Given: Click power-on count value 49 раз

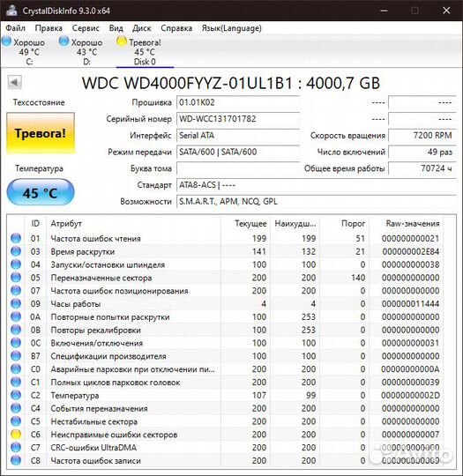Looking at the screenshot, I should coord(422,152).
